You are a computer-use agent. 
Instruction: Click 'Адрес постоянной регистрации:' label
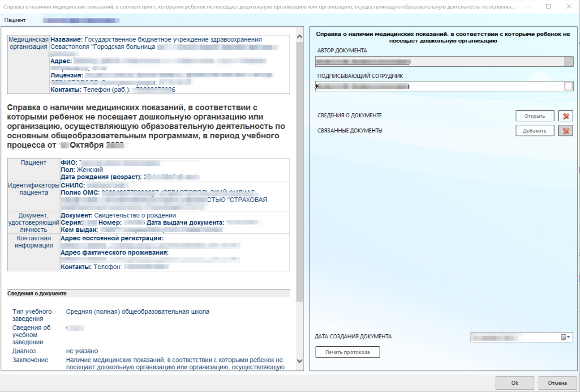(112, 238)
